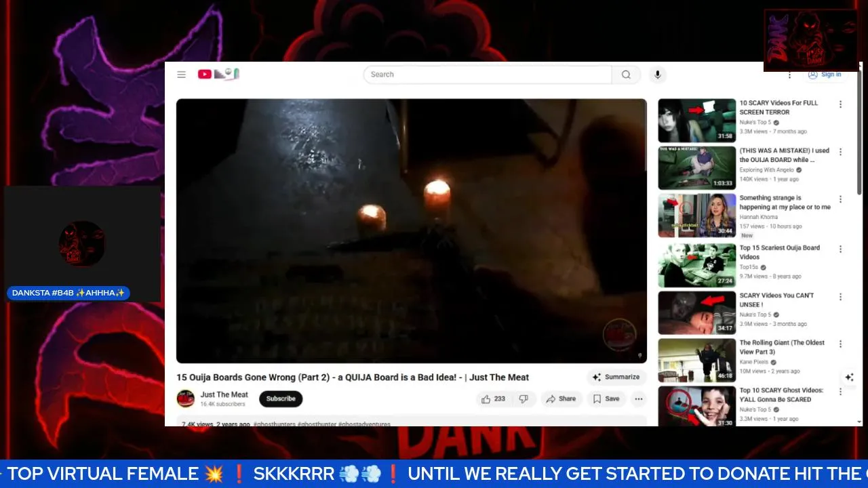Open options menu for Something strange is happening
Screen dimensions: 868x488
pyautogui.click(x=840, y=199)
